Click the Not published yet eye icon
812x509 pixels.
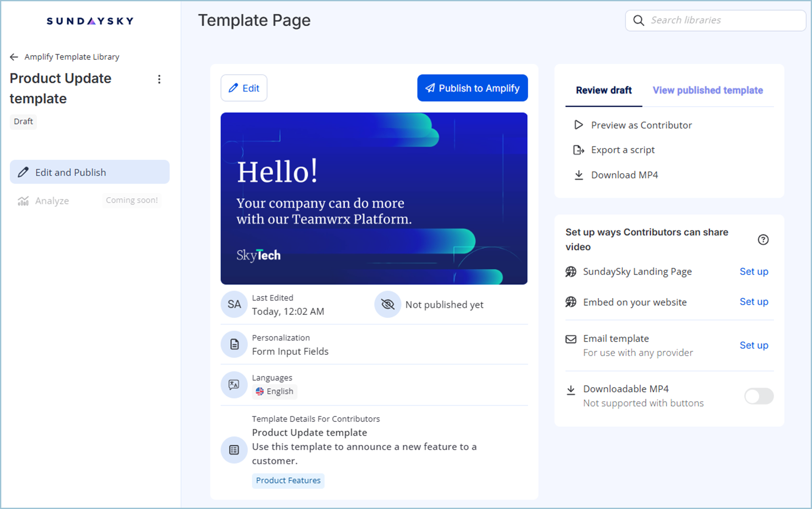[388, 305]
